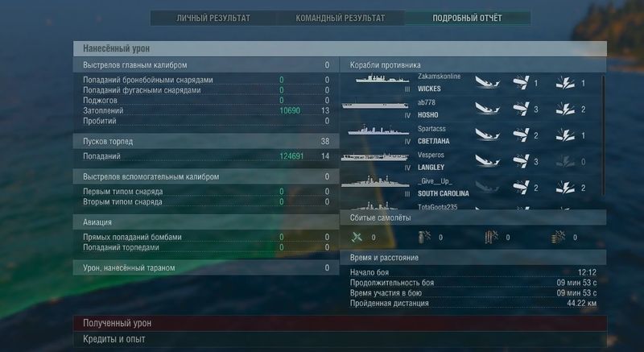Click the Время участия в бою row
The height and width of the screenshot is (352, 644).
473,293
